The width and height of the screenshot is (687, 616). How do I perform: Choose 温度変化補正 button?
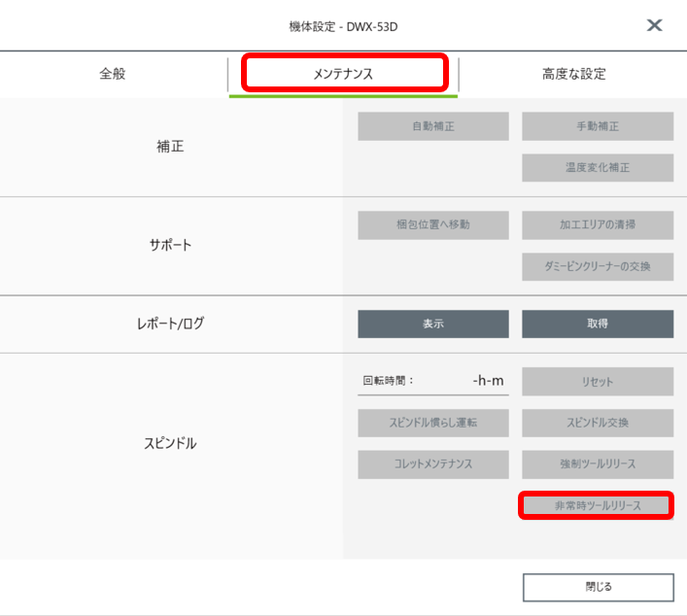click(x=598, y=167)
